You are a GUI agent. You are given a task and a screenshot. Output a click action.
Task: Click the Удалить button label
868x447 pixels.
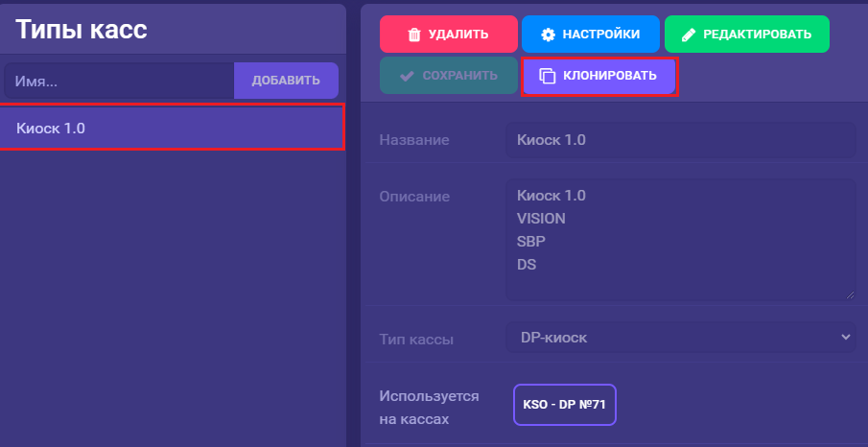[x=458, y=35]
